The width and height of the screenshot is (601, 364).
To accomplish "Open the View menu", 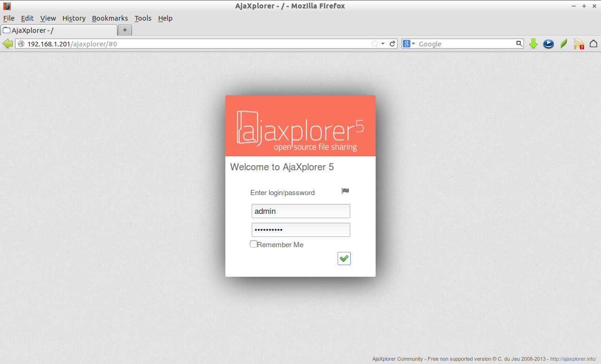I will 48,18.
